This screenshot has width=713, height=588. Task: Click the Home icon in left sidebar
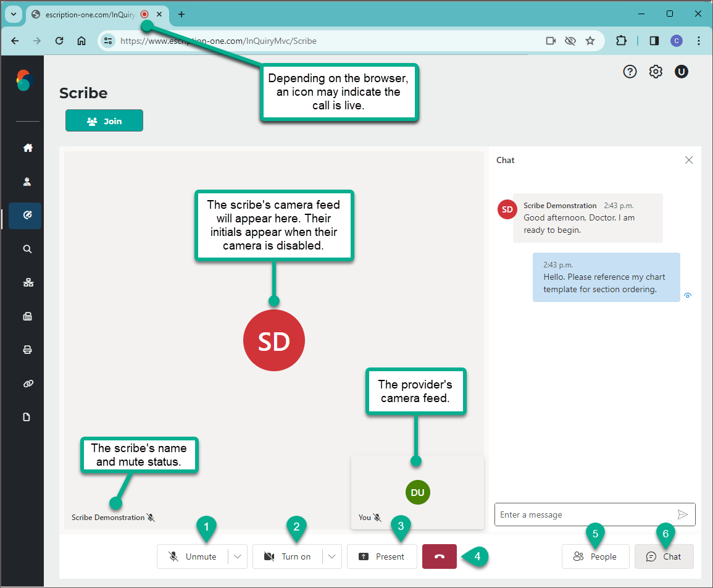pos(27,148)
